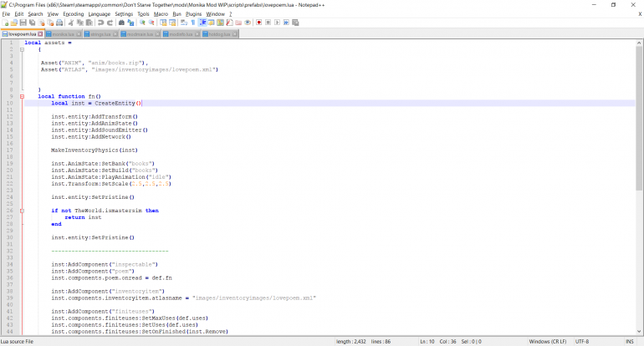Click the New file toolbar icon

pos(5,23)
